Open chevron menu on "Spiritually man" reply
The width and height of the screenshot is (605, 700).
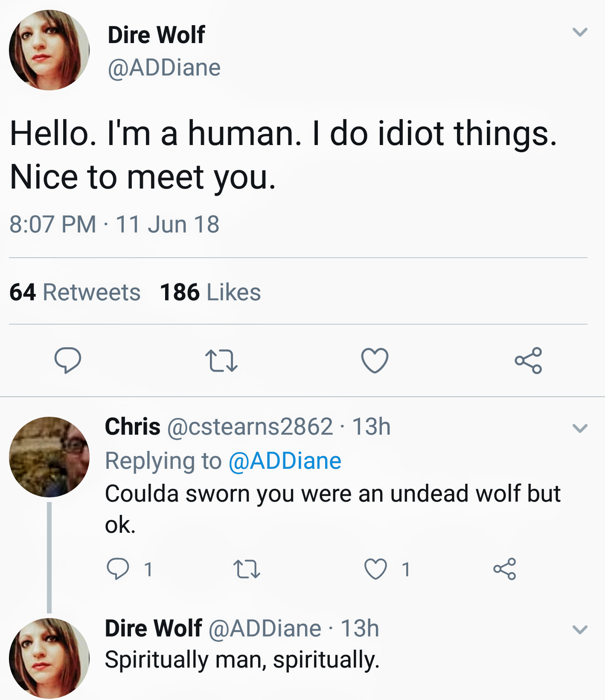pyautogui.click(x=580, y=629)
